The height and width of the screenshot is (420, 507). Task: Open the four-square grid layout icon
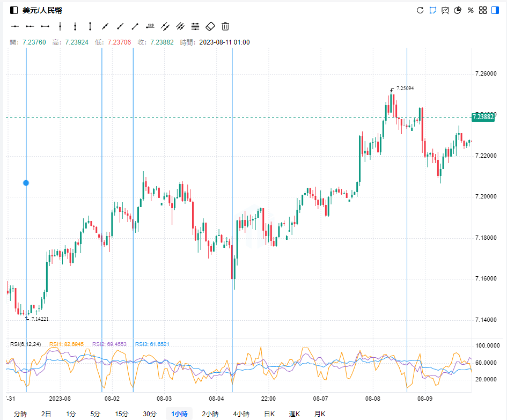pos(483,10)
